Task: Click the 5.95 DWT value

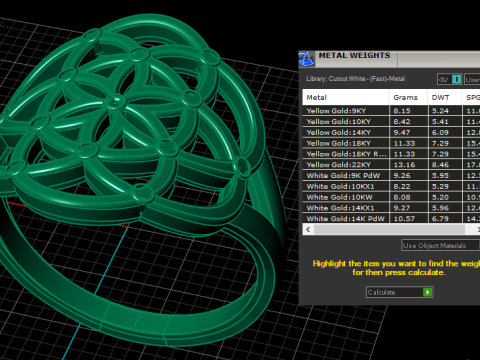Action: click(x=440, y=175)
